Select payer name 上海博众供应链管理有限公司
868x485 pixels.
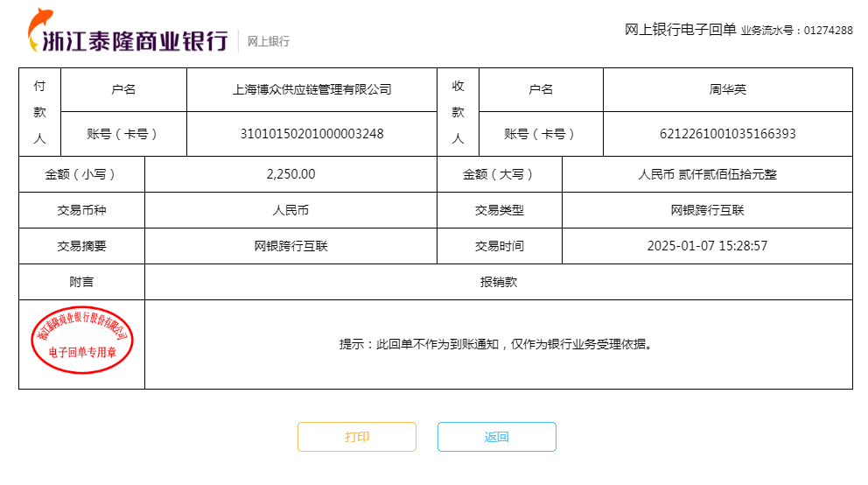311,89
